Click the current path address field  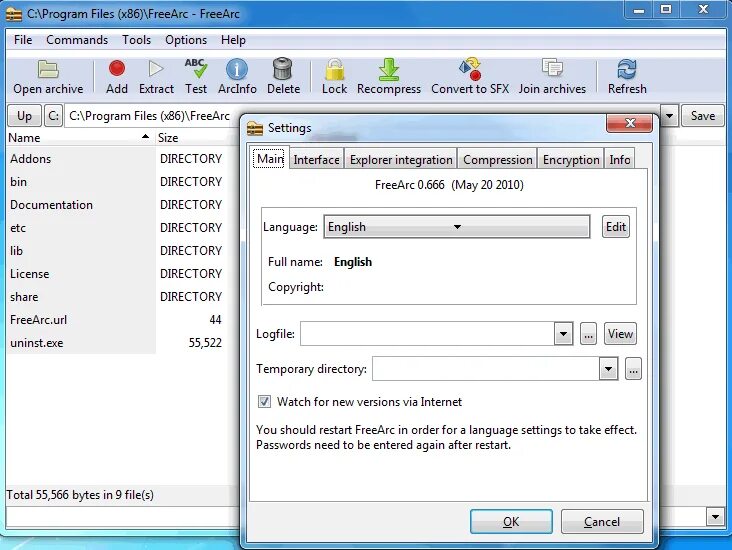154,116
